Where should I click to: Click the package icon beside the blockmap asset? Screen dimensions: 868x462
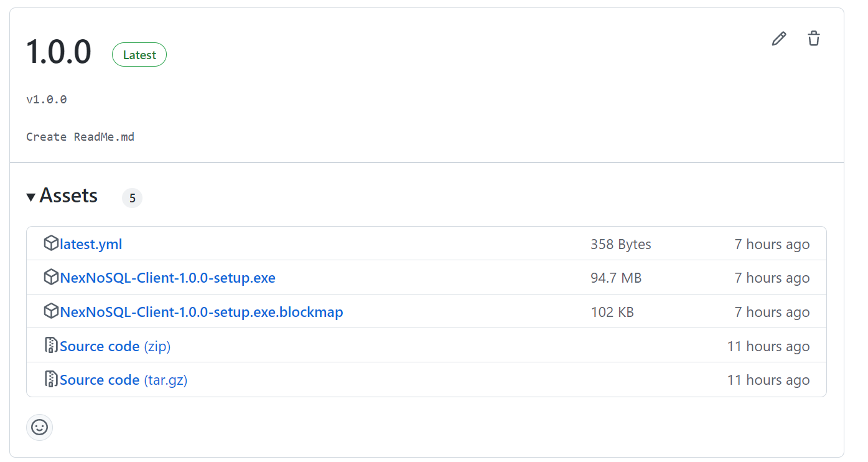(51, 311)
